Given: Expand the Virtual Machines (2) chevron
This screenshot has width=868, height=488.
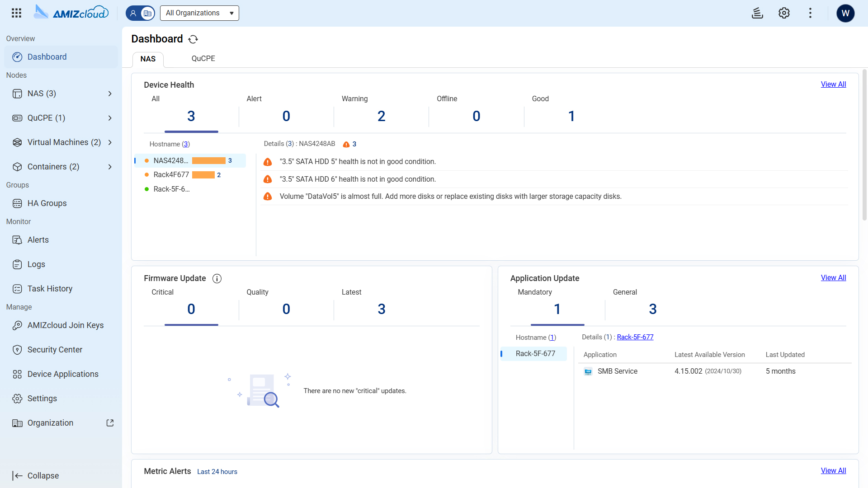Looking at the screenshot, I should click(110, 142).
